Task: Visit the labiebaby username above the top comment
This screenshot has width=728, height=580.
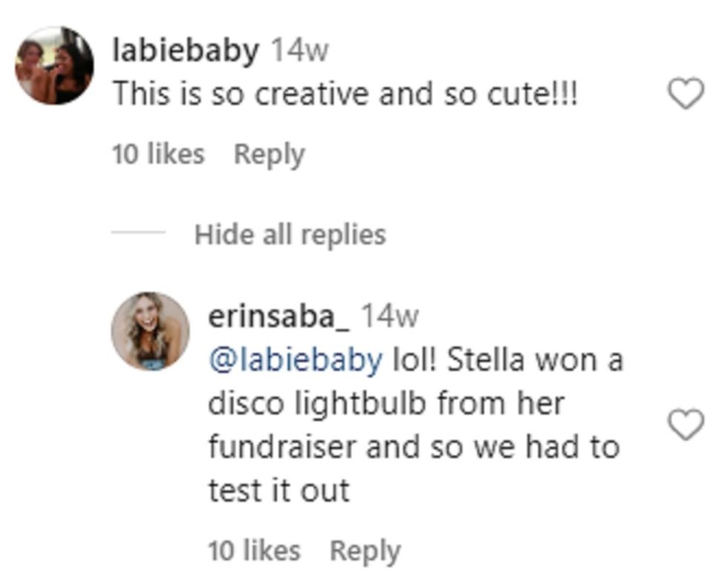Action: (x=186, y=50)
